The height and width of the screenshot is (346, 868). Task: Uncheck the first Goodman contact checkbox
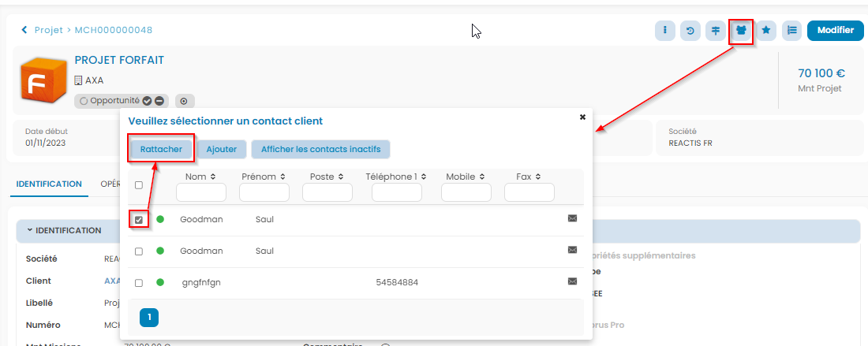(139, 220)
